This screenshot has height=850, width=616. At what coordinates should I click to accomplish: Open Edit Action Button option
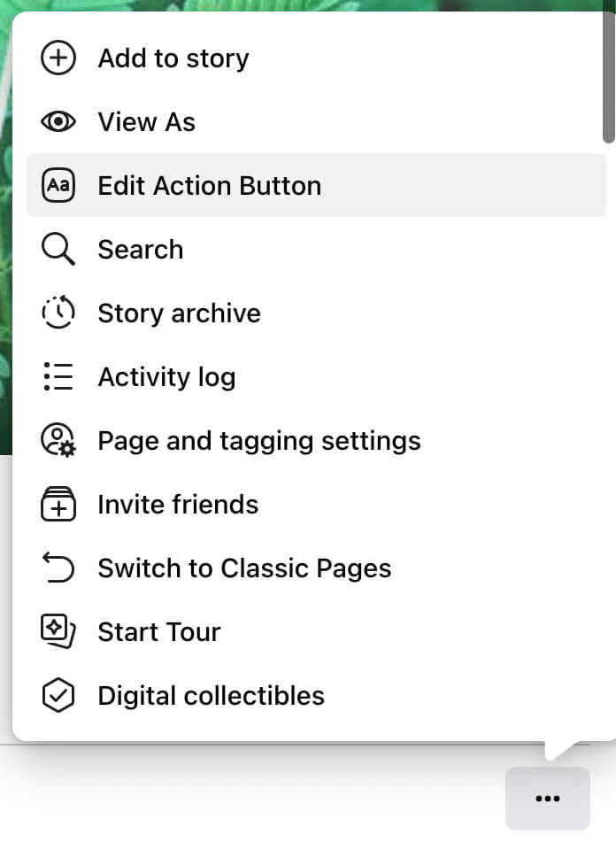pyautogui.click(x=210, y=186)
